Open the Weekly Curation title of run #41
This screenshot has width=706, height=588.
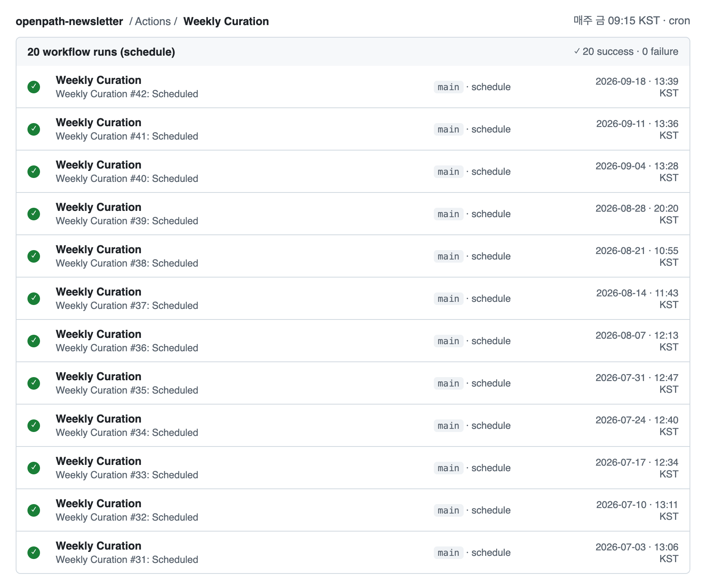click(98, 122)
